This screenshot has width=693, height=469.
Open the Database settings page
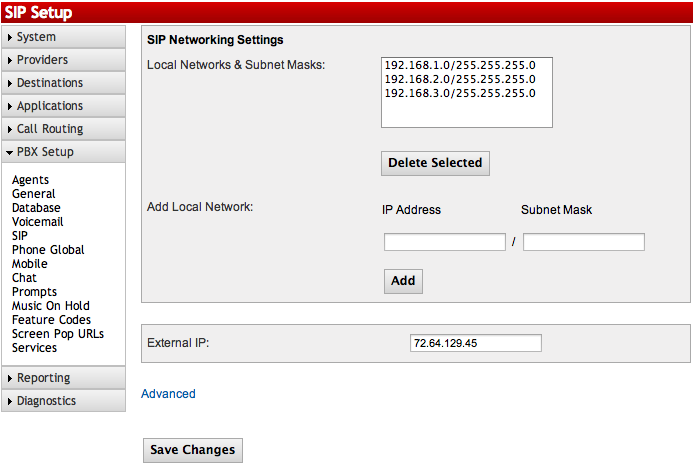tap(36, 208)
